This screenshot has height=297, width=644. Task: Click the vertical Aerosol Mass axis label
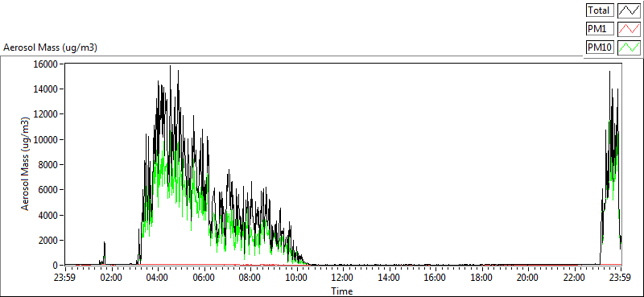[26, 164]
